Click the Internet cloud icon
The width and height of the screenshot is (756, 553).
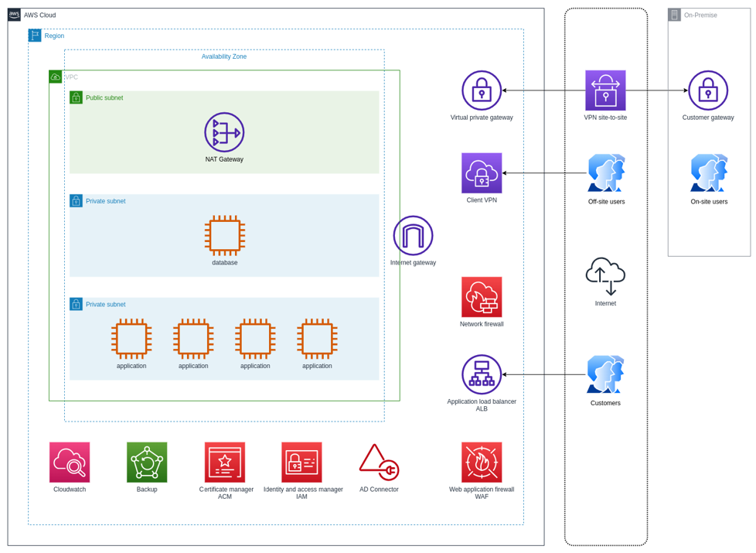[x=605, y=277]
